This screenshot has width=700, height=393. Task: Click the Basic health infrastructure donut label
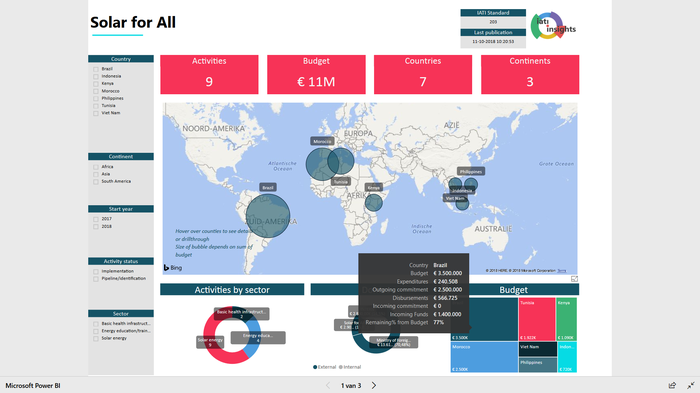pyautogui.click(x=242, y=314)
